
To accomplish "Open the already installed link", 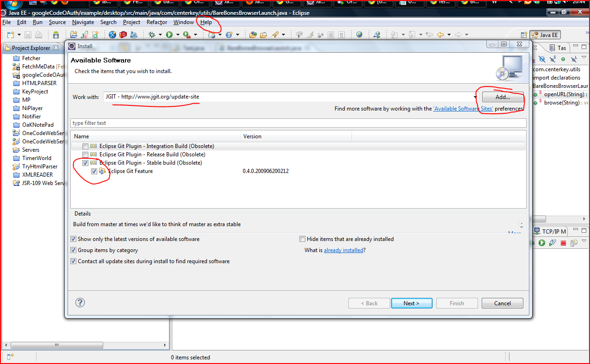I will (x=343, y=250).
